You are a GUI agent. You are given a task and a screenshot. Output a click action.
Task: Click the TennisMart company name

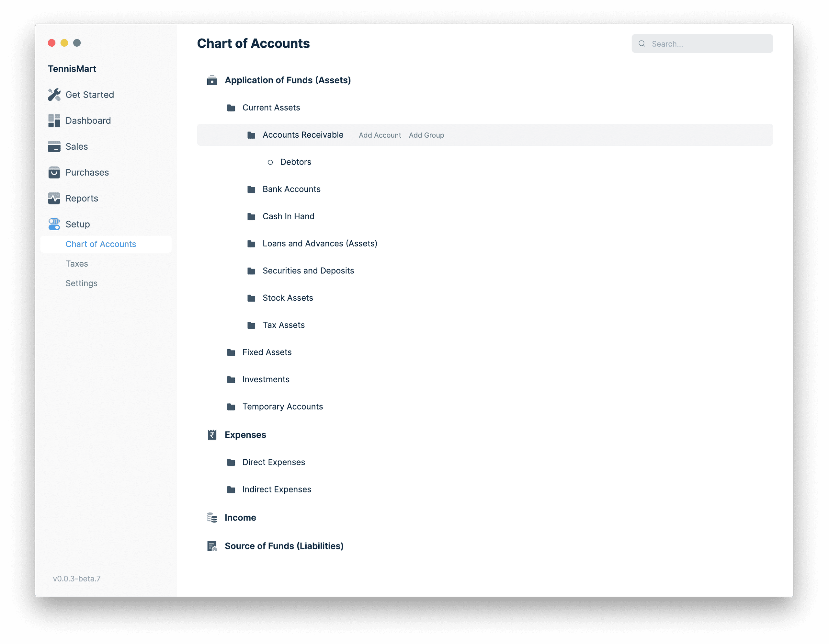point(72,69)
